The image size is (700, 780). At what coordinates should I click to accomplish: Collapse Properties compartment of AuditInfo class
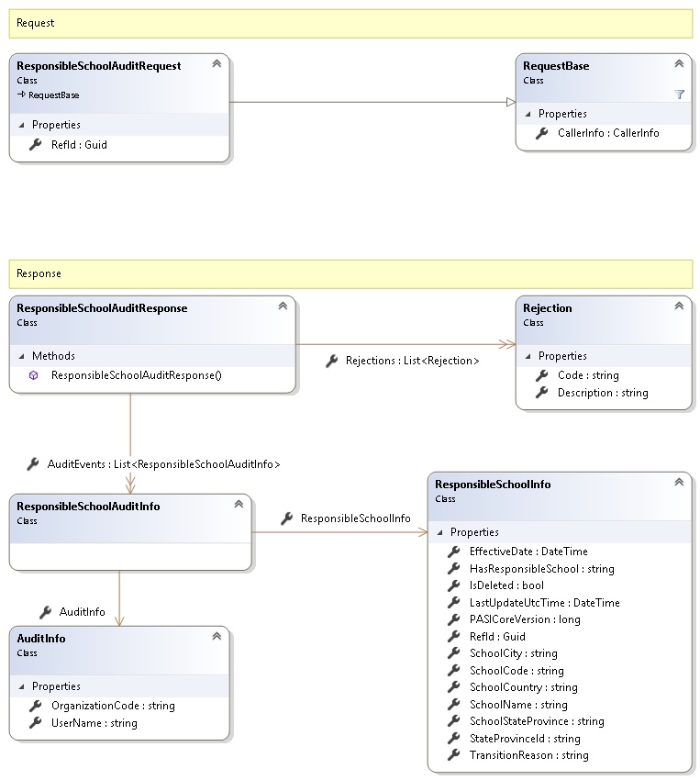click(x=21, y=686)
